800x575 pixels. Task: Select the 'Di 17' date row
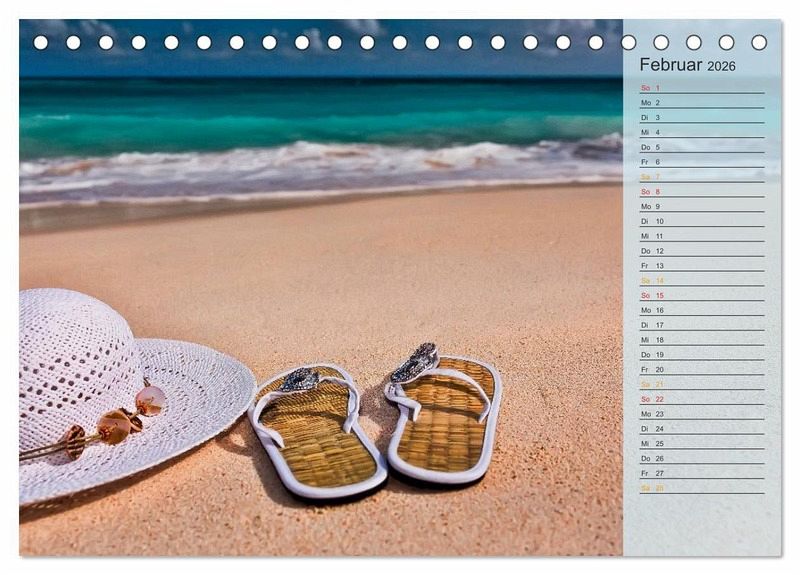[702, 324]
